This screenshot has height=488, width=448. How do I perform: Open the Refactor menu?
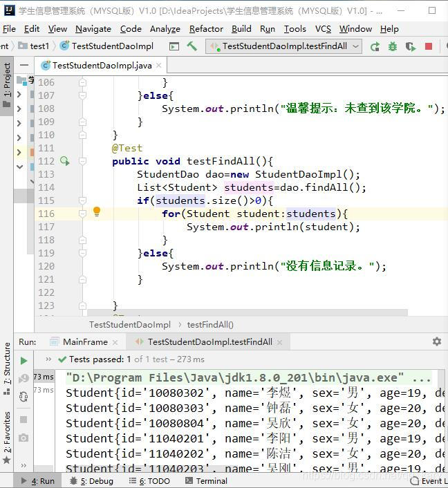click(x=206, y=29)
